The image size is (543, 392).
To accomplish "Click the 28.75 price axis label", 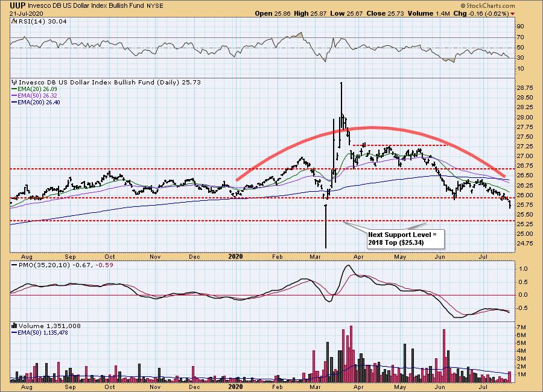I will click(525, 88).
